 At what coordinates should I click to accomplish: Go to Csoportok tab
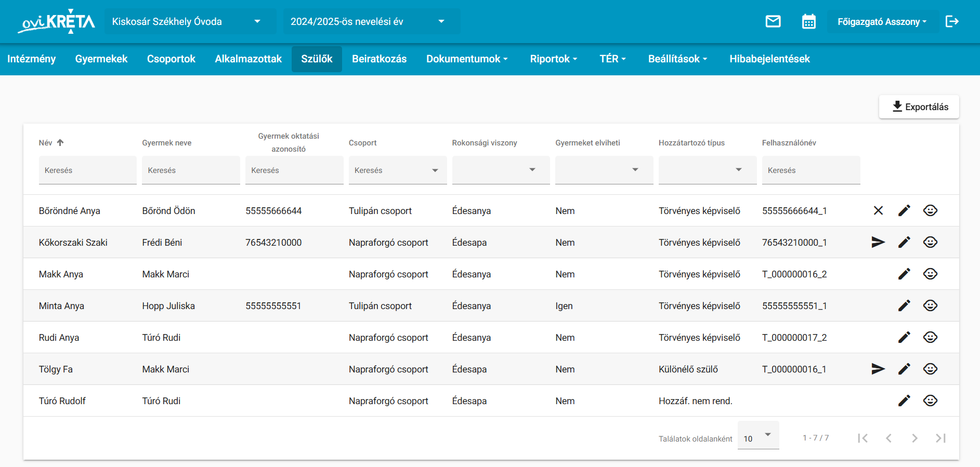click(171, 59)
